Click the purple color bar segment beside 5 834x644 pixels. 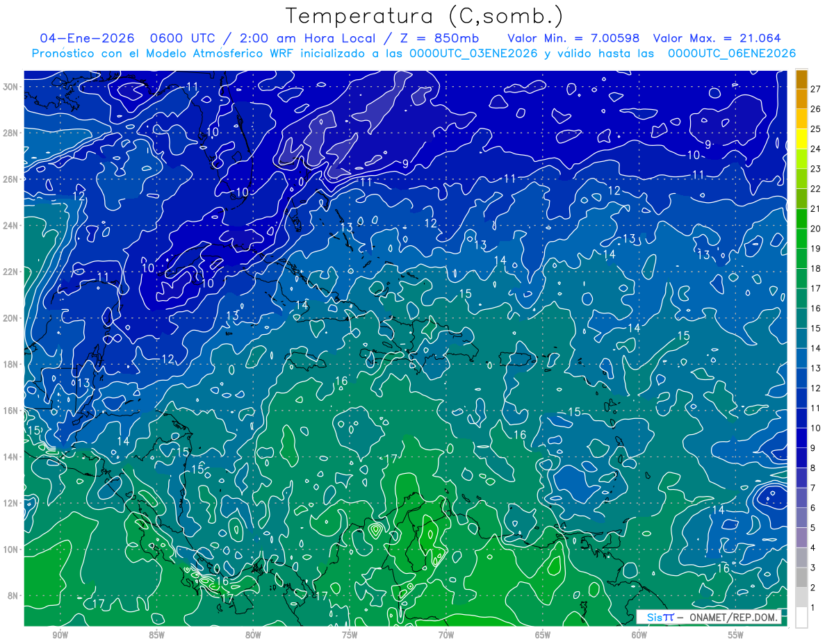(801, 518)
